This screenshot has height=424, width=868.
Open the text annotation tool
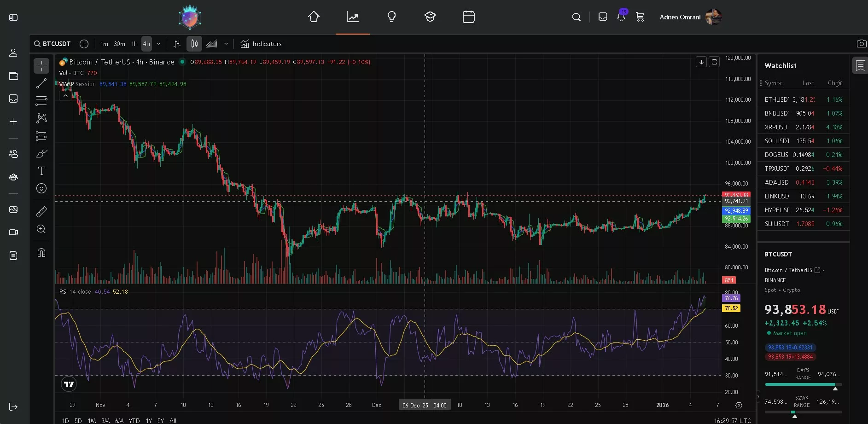click(41, 171)
